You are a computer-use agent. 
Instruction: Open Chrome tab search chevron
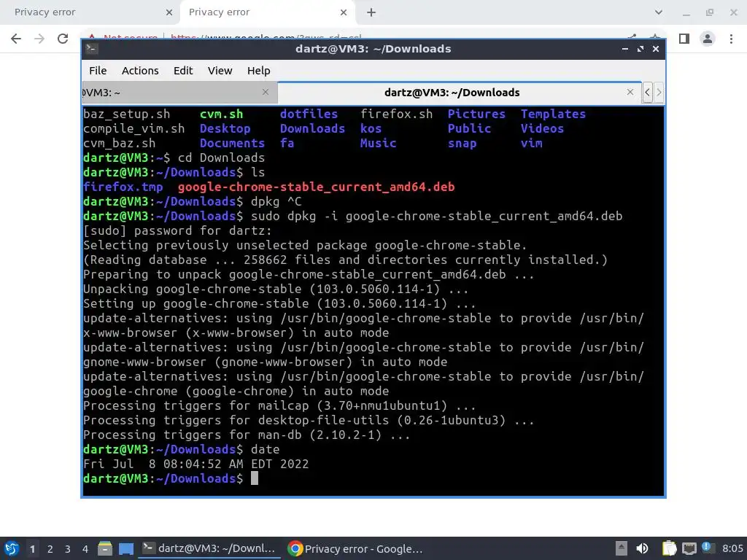[x=659, y=12]
